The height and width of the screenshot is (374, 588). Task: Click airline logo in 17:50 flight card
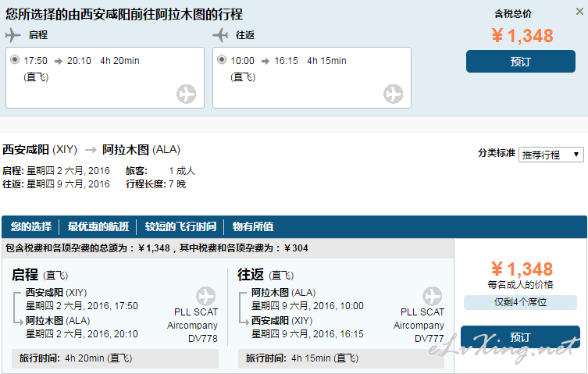click(x=187, y=94)
